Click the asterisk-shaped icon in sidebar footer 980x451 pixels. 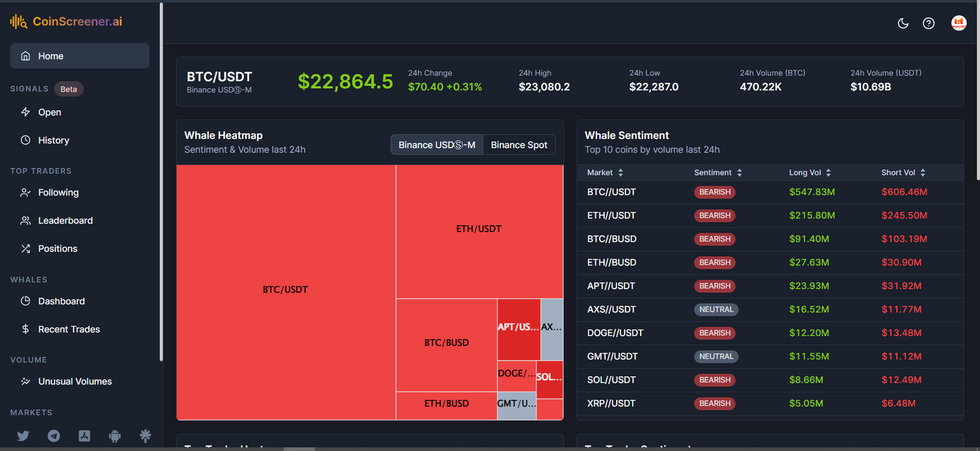click(145, 436)
